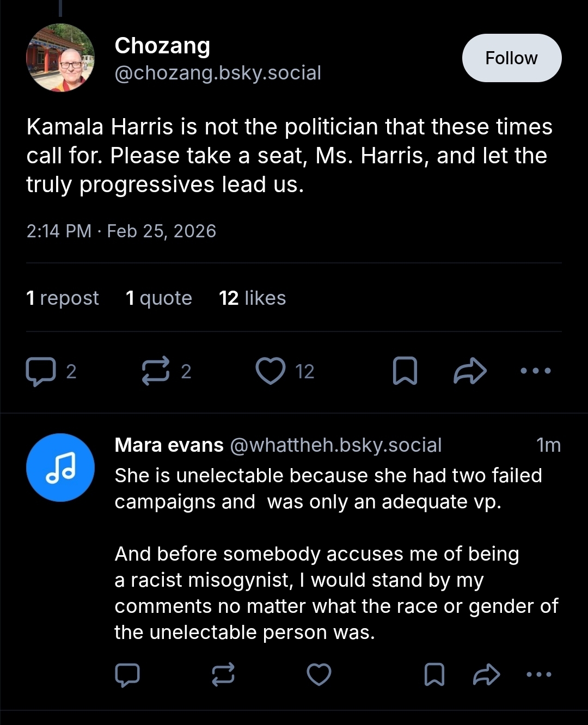
Task: Reply to Chozang's main post
Action: pos(41,371)
